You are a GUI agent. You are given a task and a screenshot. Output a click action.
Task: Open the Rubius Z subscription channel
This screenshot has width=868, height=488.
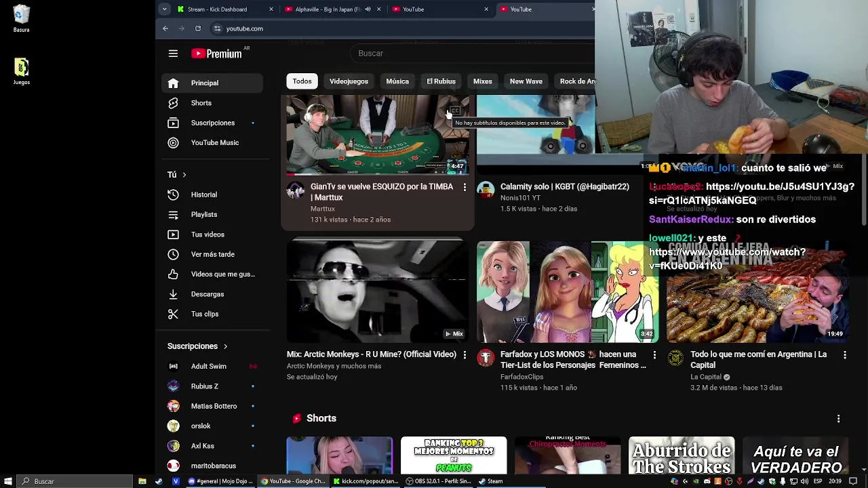[x=212, y=386]
